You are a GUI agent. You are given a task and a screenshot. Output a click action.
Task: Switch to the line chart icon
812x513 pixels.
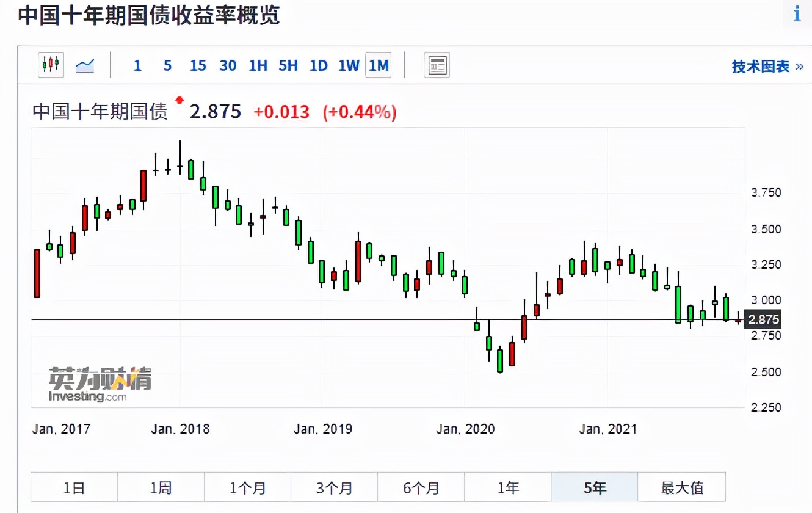pos(85,65)
